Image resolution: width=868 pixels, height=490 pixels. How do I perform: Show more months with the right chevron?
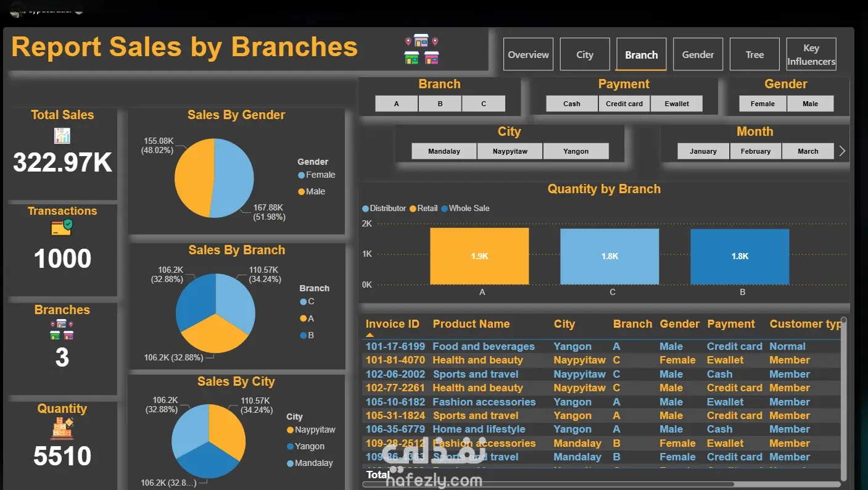(x=843, y=151)
